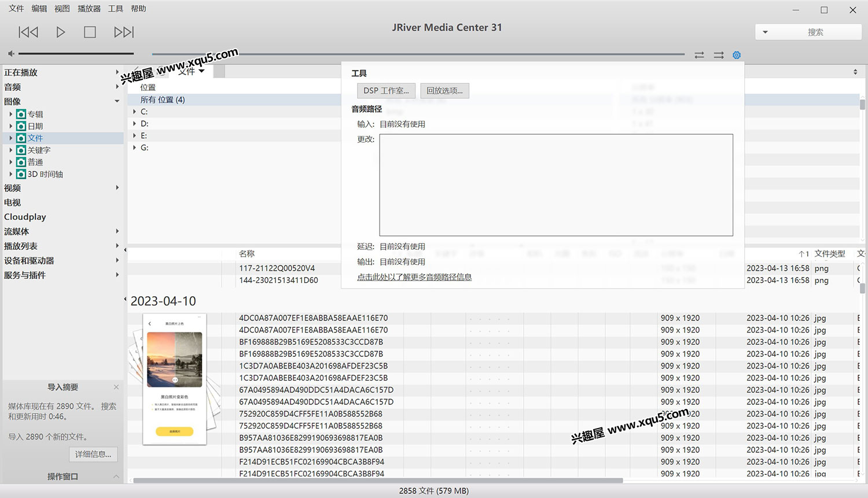Select file 144-23021513411D60
Screen dimensions: 868x498
tap(278, 280)
